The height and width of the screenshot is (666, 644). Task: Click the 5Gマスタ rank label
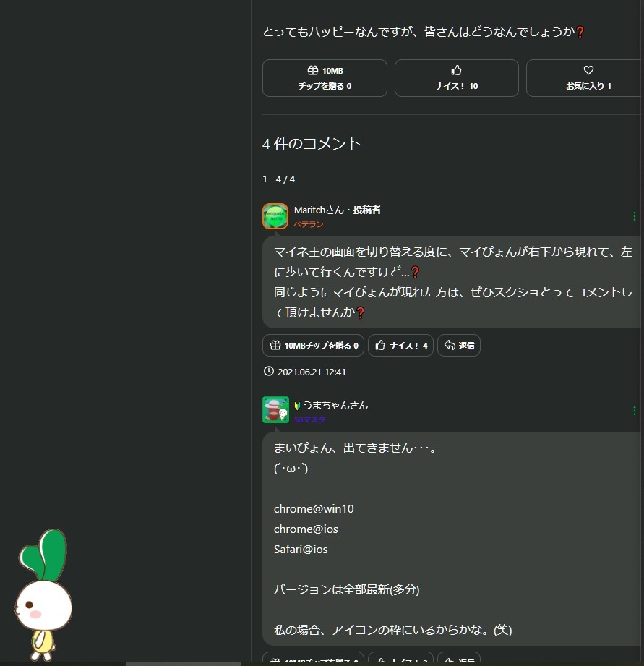pos(310,419)
